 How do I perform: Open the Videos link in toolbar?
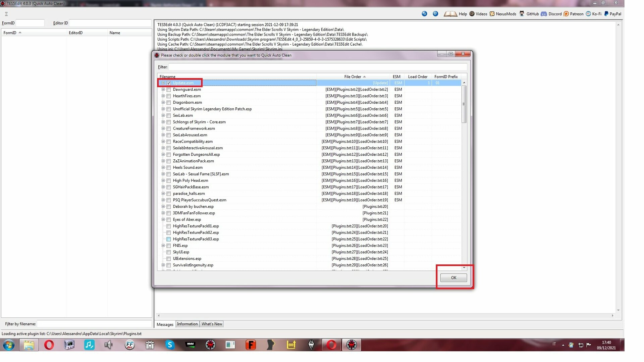pos(478,14)
